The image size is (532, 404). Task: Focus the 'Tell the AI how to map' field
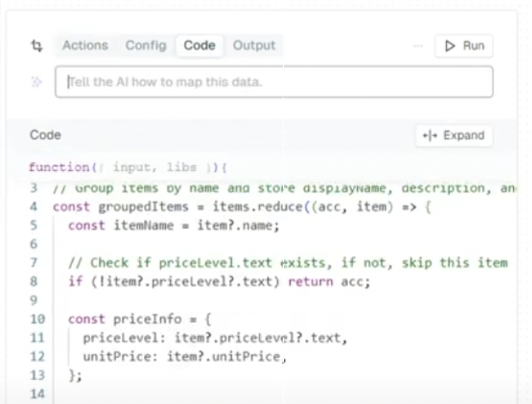pos(274,82)
